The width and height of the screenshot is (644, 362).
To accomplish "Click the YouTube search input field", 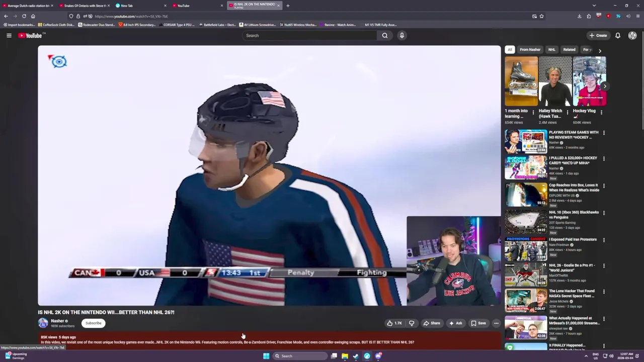I will point(309,35).
